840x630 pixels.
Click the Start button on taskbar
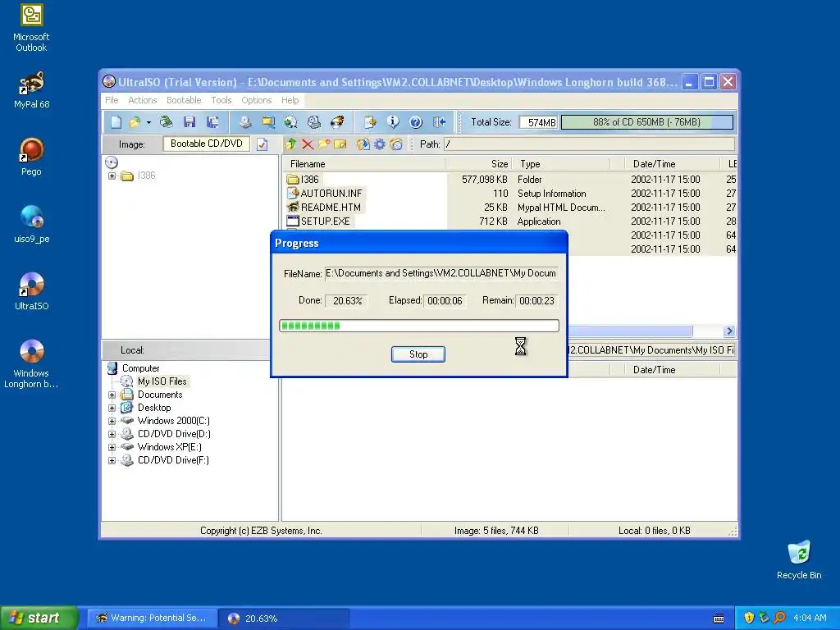click(39, 618)
